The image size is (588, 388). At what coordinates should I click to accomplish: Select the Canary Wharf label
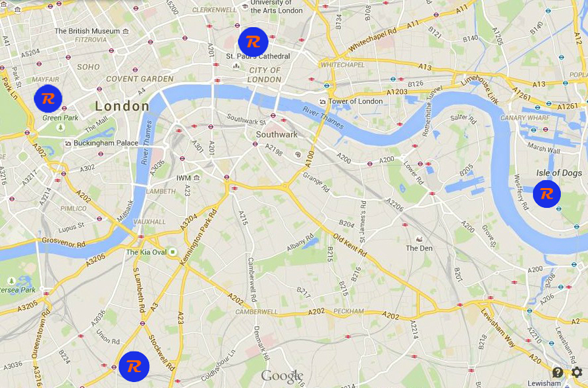[525, 118]
